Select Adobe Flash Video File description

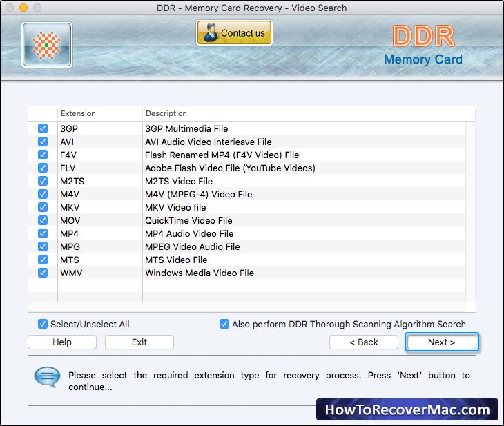[x=230, y=168]
